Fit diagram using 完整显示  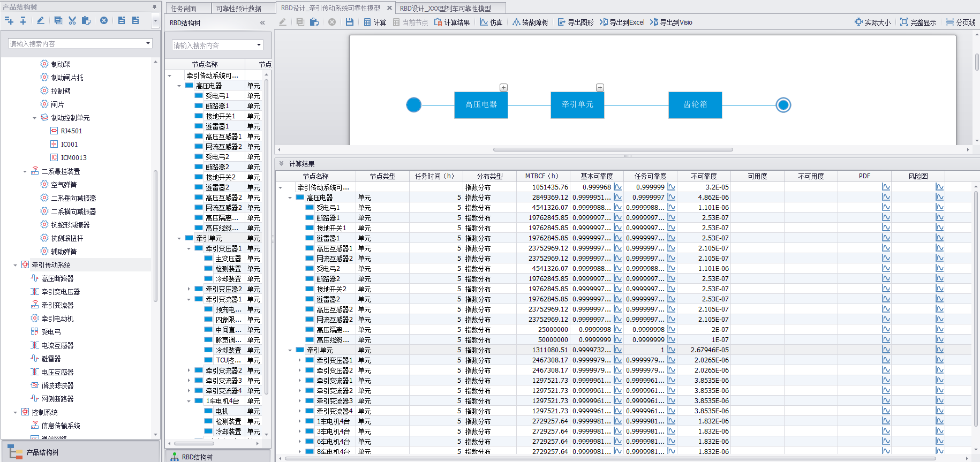pos(918,22)
